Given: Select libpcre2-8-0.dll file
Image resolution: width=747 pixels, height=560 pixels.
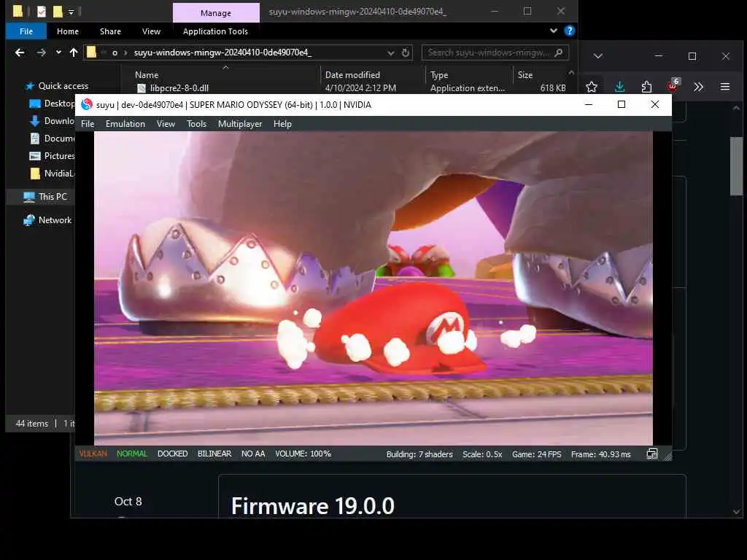Looking at the screenshot, I should 179,88.
